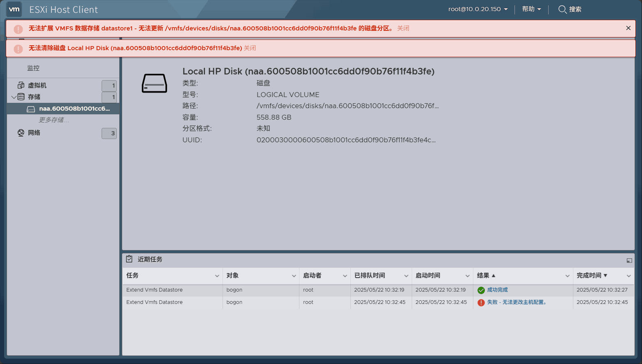Screen dimensions: 642x364
Task: Click the ESXi Host Client title text
Action: [64, 9]
